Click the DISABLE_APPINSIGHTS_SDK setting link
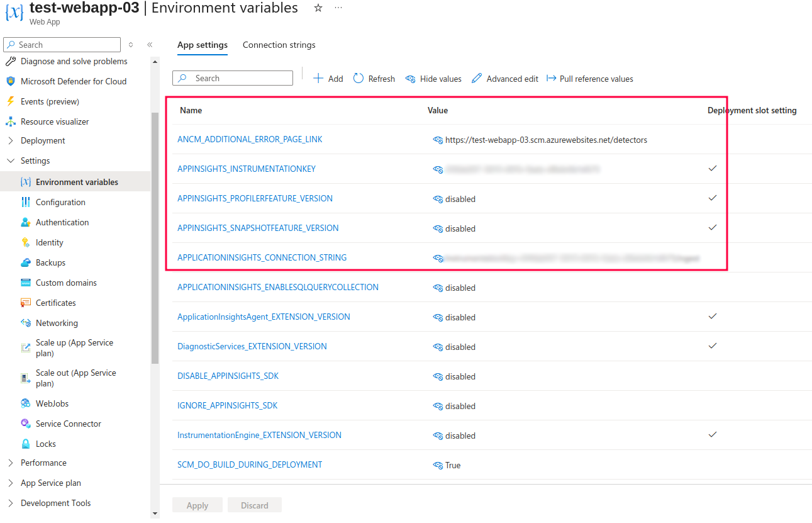The height and width of the screenshot is (523, 812). point(228,376)
